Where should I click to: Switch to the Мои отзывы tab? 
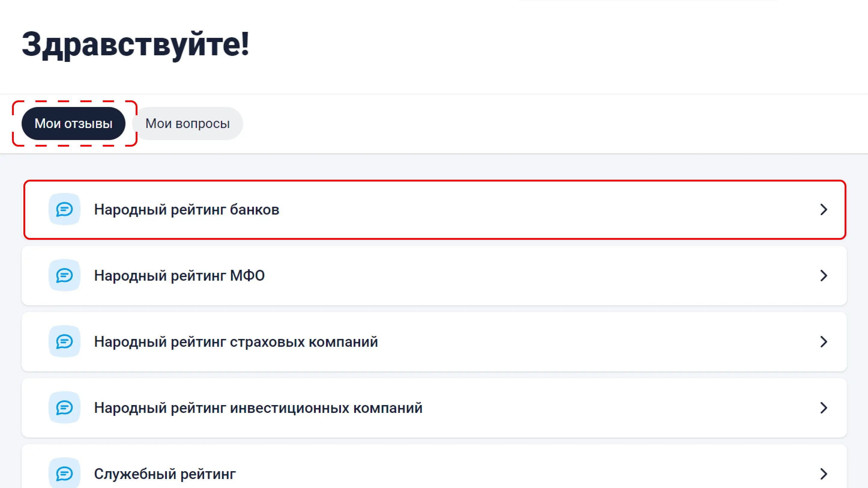[x=74, y=124]
